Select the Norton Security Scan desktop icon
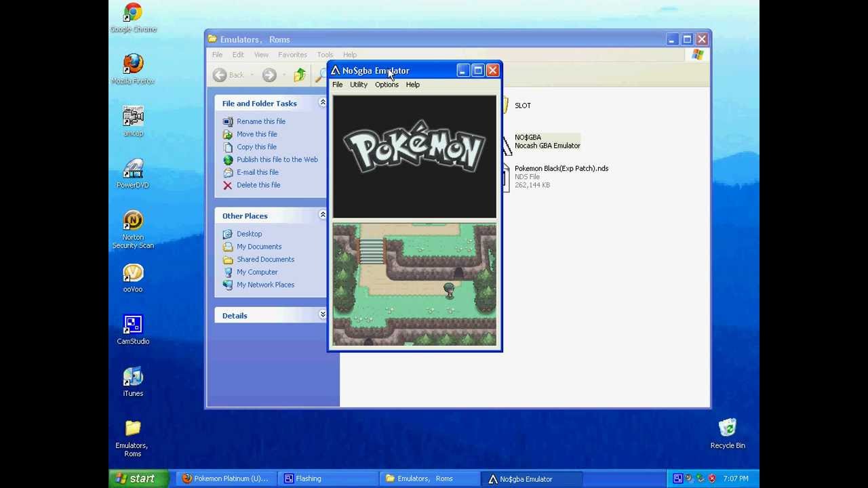Screen dimensions: 868x488 [133, 230]
